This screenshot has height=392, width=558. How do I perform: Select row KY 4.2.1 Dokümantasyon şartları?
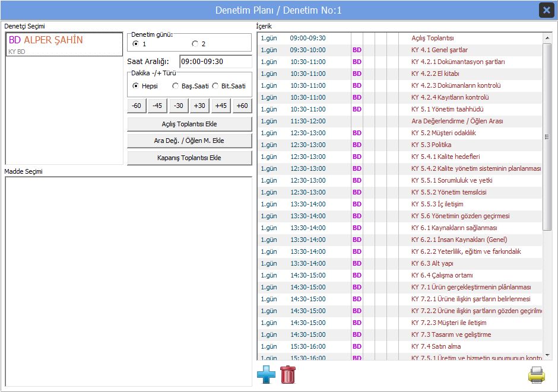coord(400,62)
